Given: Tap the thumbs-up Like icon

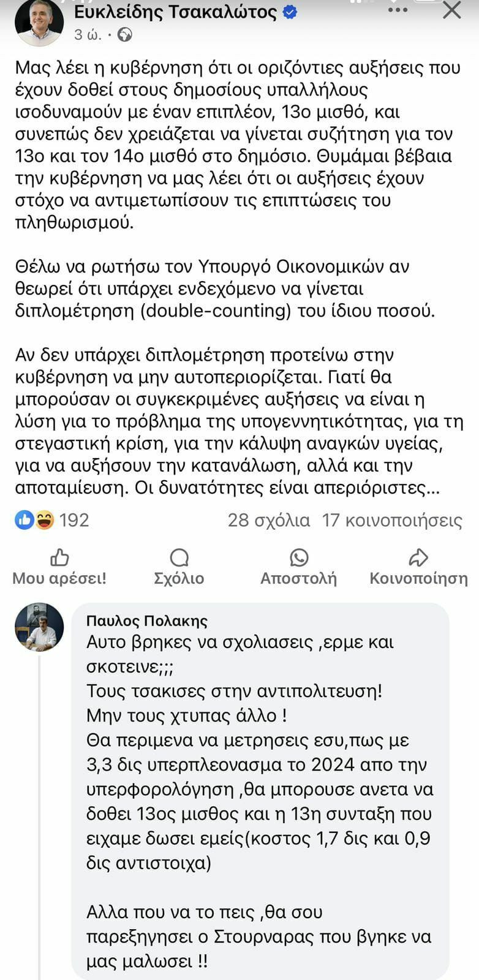Looking at the screenshot, I should tap(59, 557).
